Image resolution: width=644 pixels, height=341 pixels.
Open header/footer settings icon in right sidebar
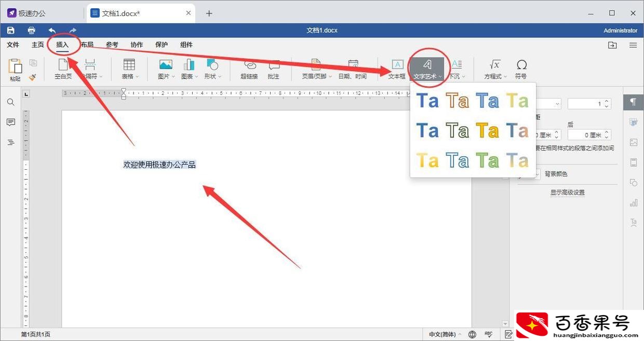pos(633,162)
